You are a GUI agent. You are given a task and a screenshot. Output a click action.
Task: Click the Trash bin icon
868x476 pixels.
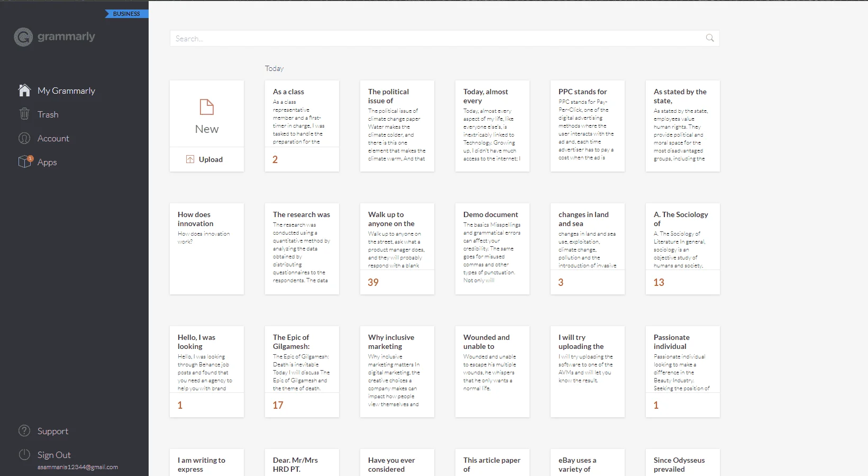pos(24,114)
